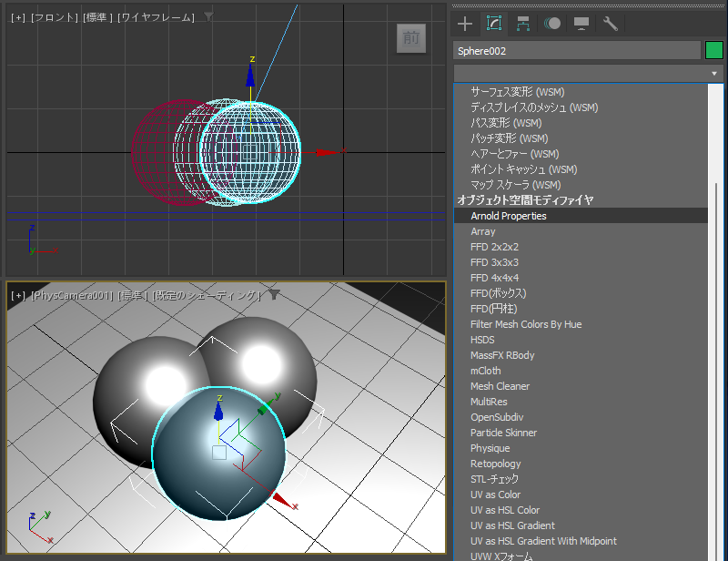Open the [既定のシェーディング] shading menu

pos(207,296)
